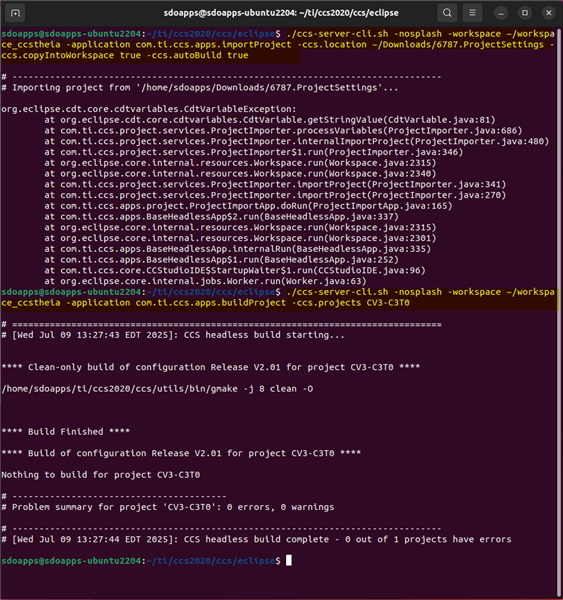Click 'Nothing to build for project' line

point(100,474)
